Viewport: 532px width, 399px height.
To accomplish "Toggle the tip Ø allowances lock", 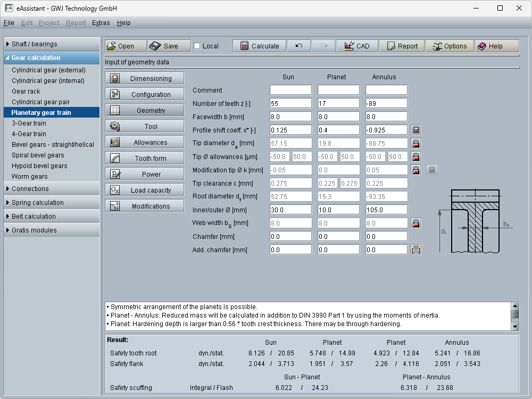I will [x=416, y=156].
